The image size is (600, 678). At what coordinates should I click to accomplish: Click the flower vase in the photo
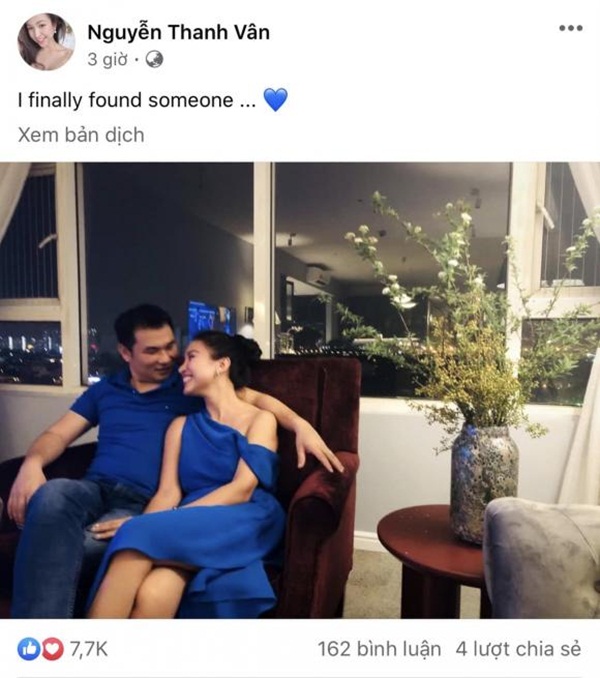pyautogui.click(x=483, y=482)
